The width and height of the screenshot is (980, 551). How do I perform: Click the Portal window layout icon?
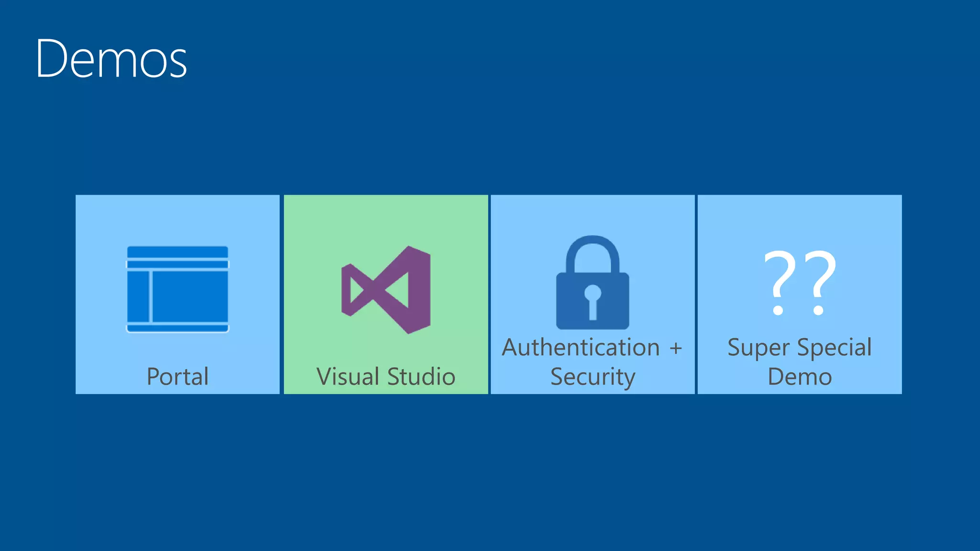[x=178, y=289]
